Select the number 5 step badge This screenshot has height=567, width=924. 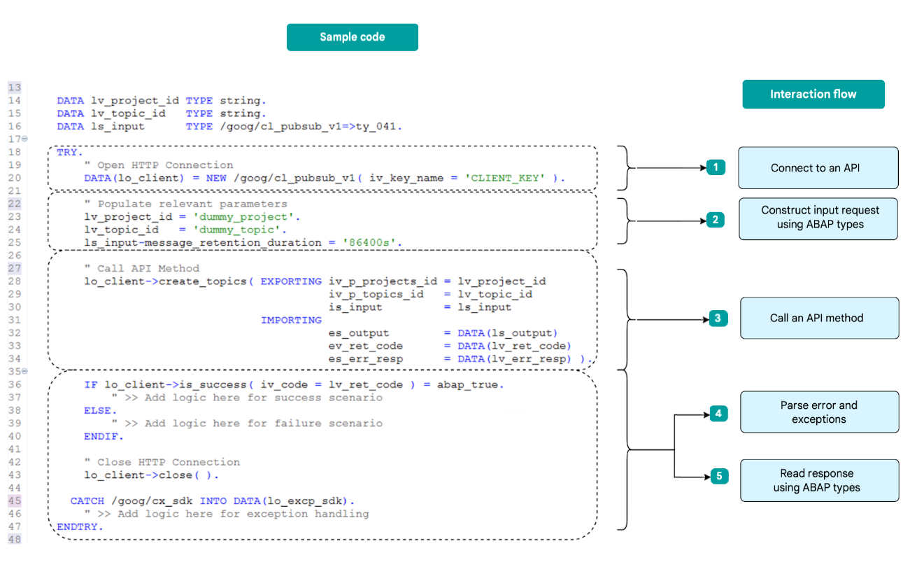point(718,477)
